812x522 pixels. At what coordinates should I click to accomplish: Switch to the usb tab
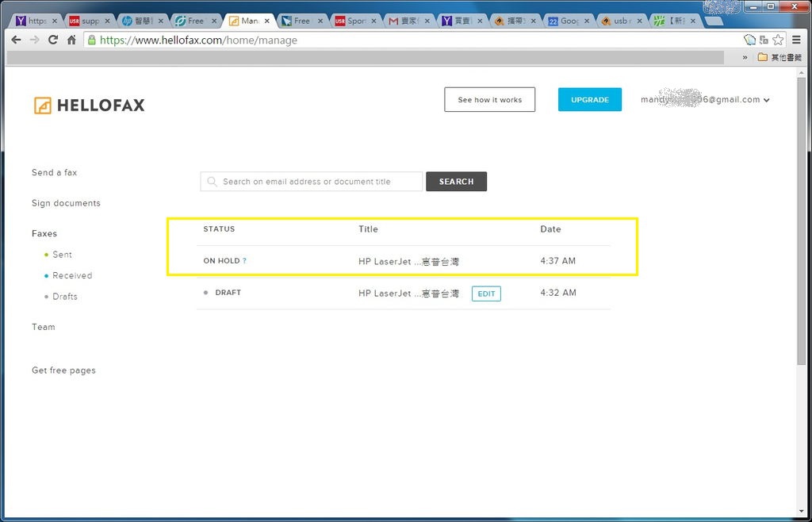(622, 21)
